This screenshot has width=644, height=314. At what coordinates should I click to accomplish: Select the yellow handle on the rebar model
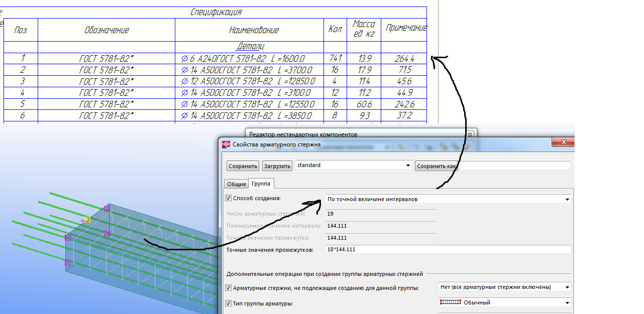pos(87,219)
